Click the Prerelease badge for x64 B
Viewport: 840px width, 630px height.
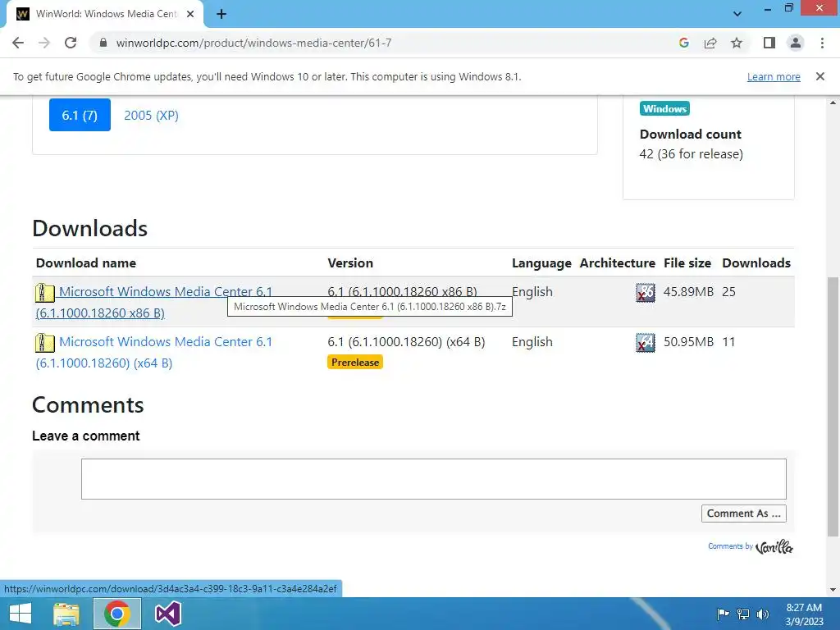[355, 362]
